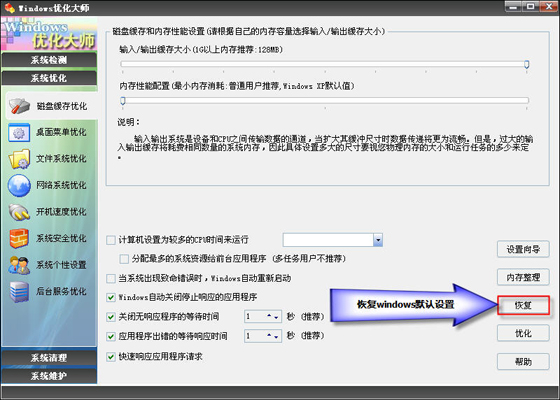Decrease 应用程序出错的等待响应时间 spinner value
Screen dimensions: 560x400
pos(276,337)
